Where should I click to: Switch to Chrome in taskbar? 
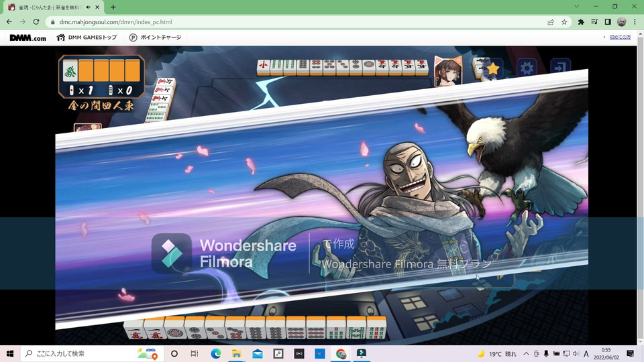coord(341,353)
